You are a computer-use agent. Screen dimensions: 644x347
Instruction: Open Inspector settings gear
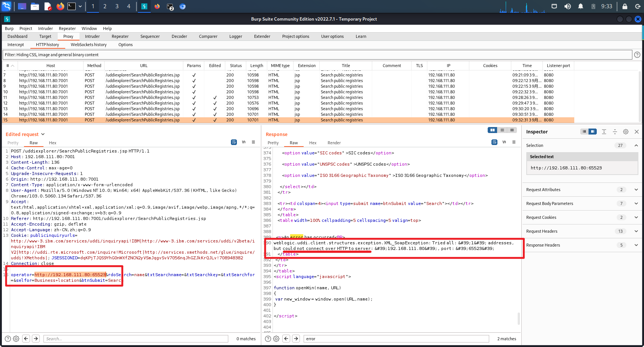click(626, 132)
